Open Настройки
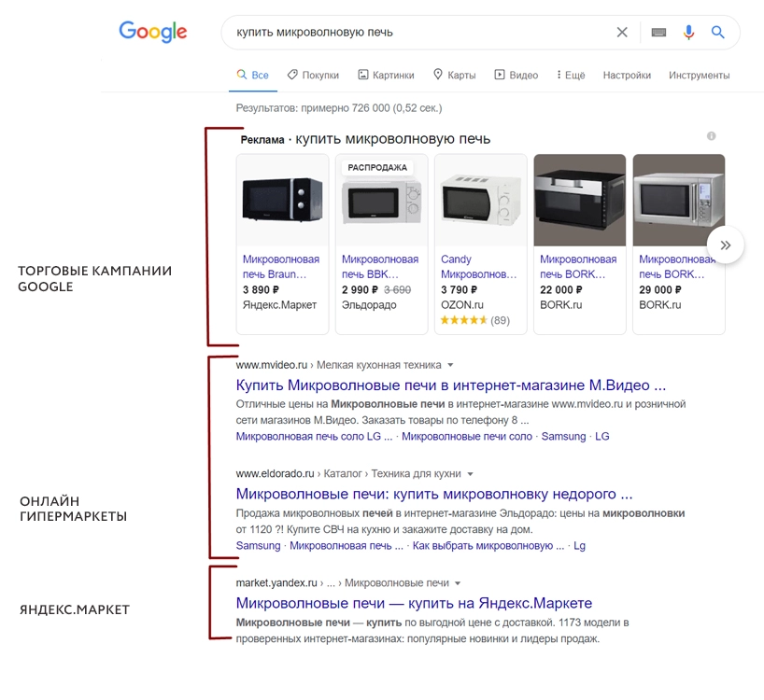Viewport: 764px width, 700px height. [x=627, y=75]
